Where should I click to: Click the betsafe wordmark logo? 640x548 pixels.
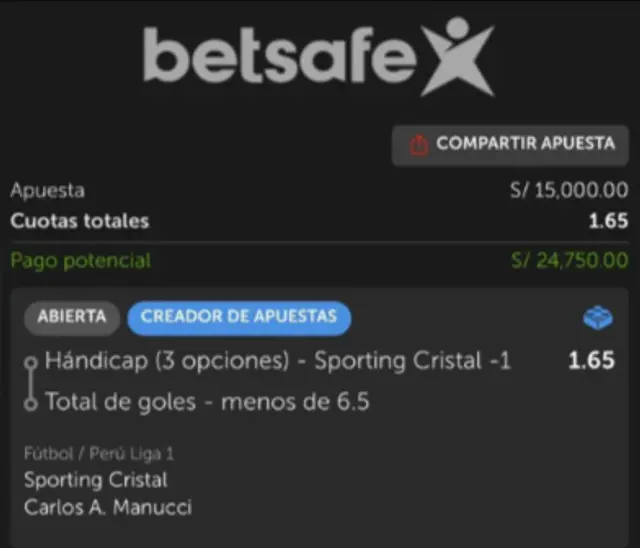tap(279, 56)
